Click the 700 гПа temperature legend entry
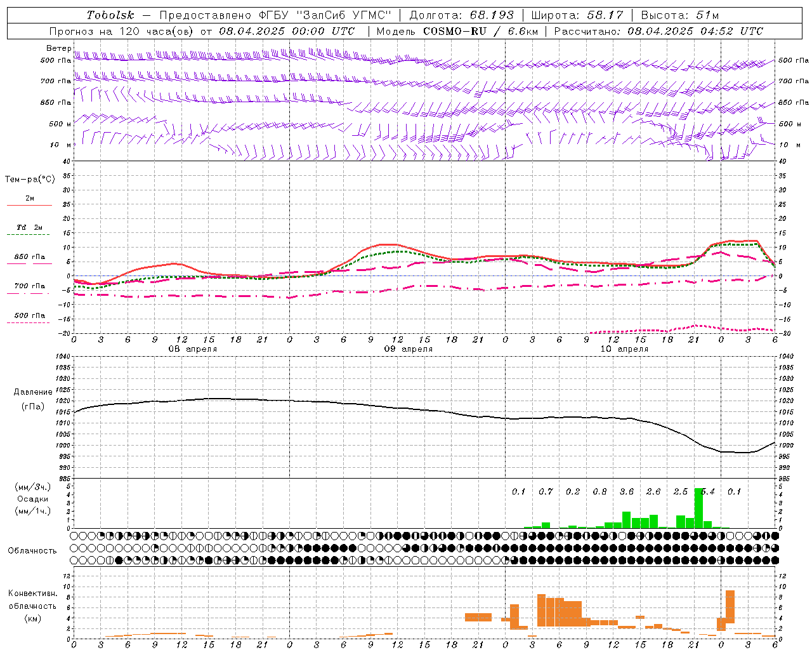 coord(30,286)
